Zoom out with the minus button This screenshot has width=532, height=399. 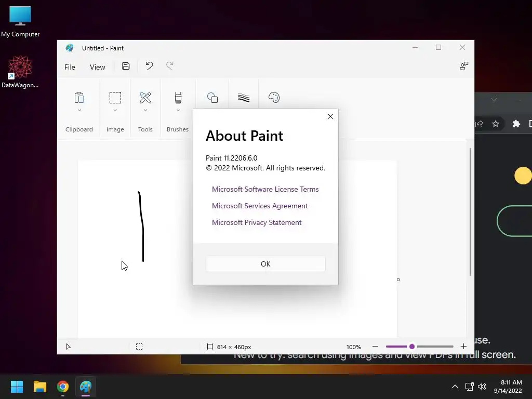click(x=375, y=347)
